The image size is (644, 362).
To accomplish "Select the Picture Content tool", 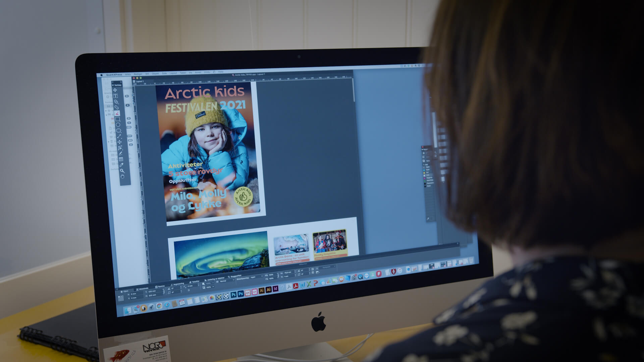I will pyautogui.click(x=117, y=113).
